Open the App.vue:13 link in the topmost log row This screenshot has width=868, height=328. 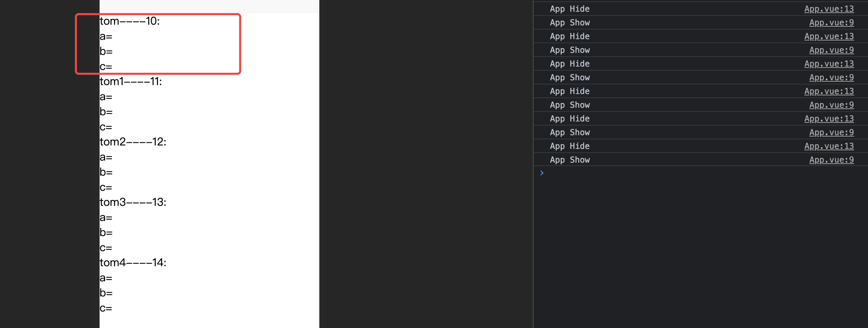click(x=829, y=9)
